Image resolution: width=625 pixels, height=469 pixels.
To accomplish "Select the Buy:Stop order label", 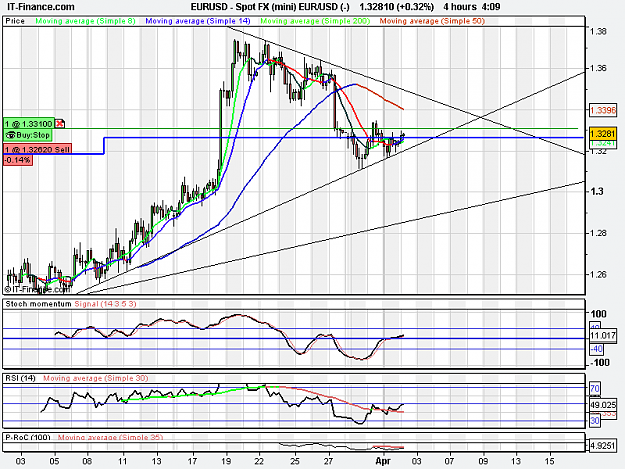I will (x=28, y=135).
